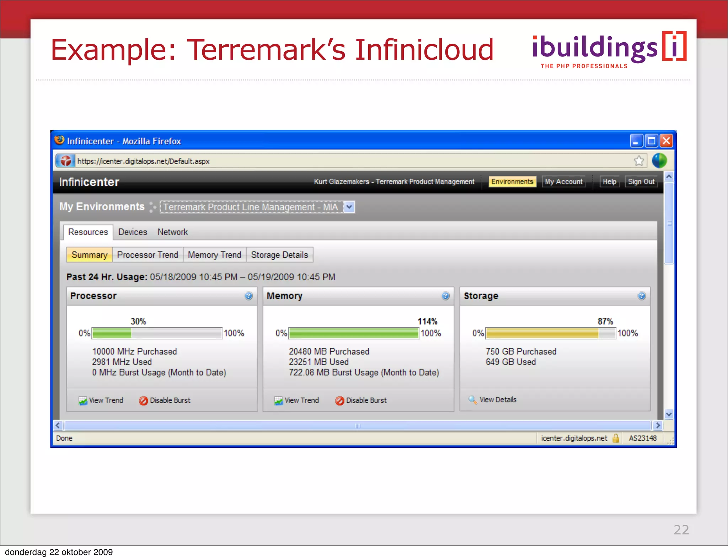Click the Memory View Trend chart icon
Viewport: 728px width, 560px height.
pyautogui.click(x=279, y=401)
